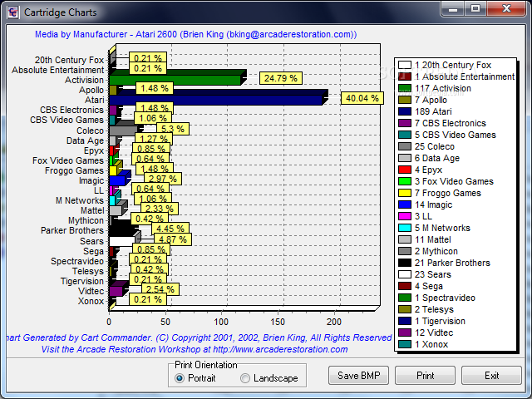The image size is (532, 399).
Task: Click legend entry 25 Coleco
Action: 434,146
